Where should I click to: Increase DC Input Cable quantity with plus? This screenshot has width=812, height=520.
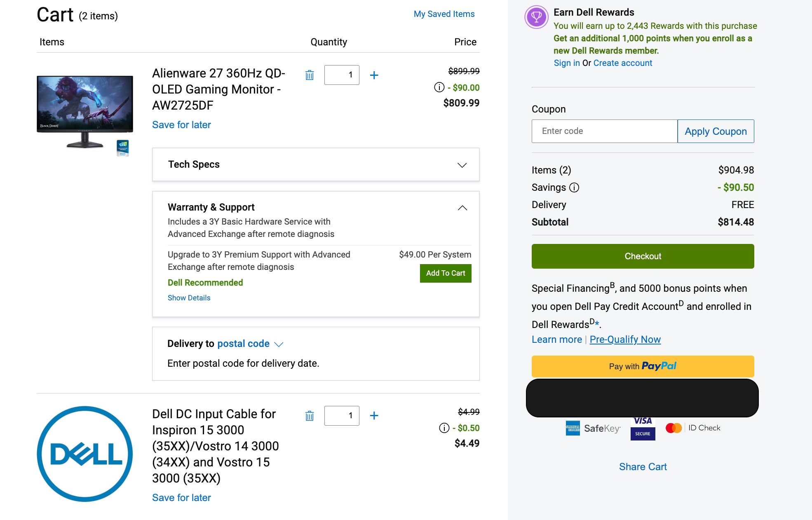click(x=374, y=415)
